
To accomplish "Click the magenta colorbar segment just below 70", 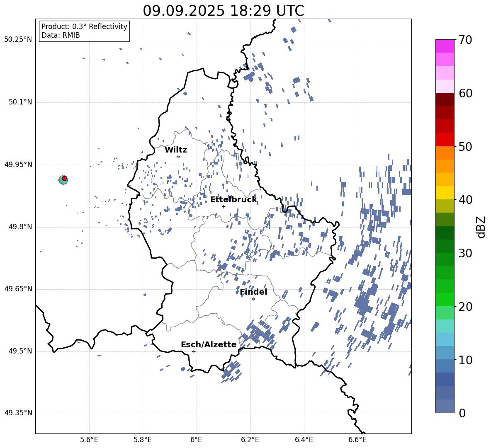I will pos(445,46).
